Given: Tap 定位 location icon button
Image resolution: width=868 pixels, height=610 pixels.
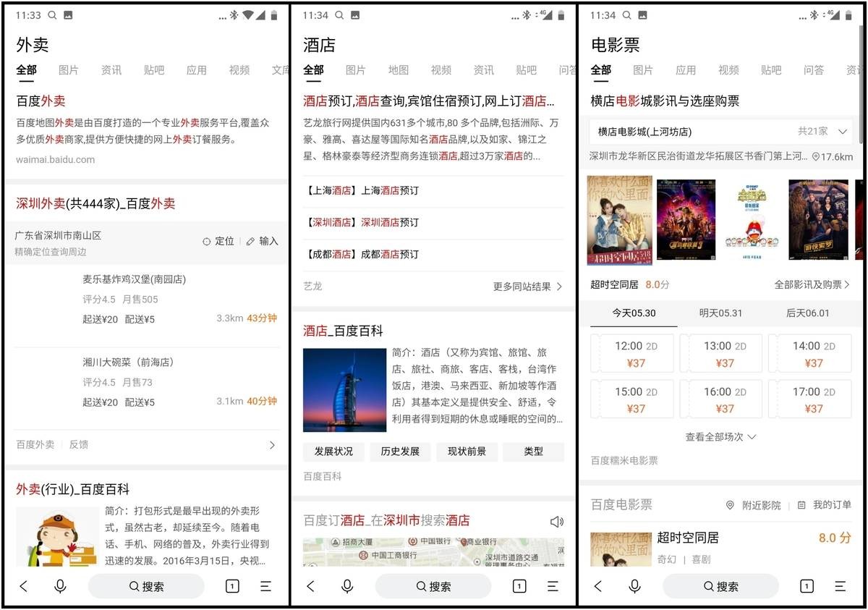Looking at the screenshot, I should 218,241.
